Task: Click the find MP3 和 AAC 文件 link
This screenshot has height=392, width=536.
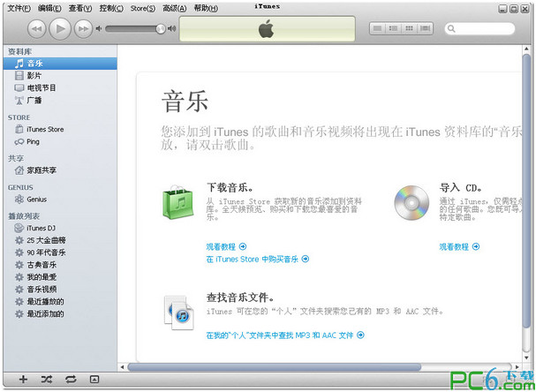Action: 285,335
